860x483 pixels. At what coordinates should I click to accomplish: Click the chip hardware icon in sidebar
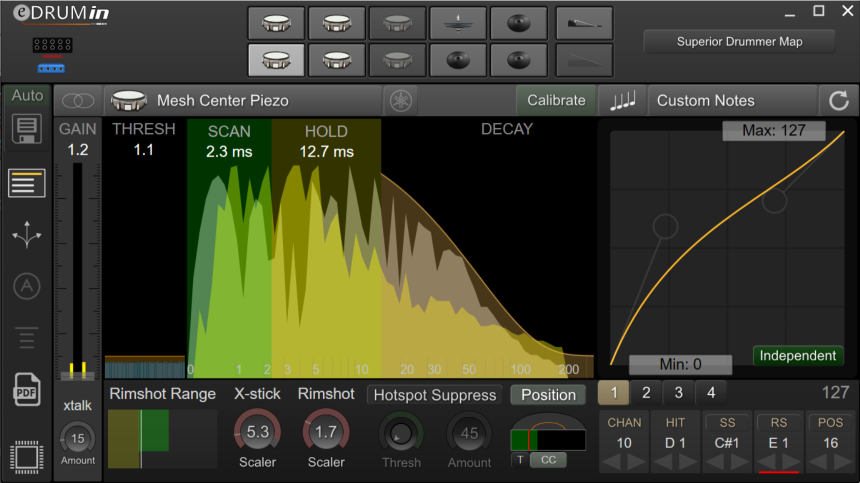pyautogui.click(x=26, y=457)
